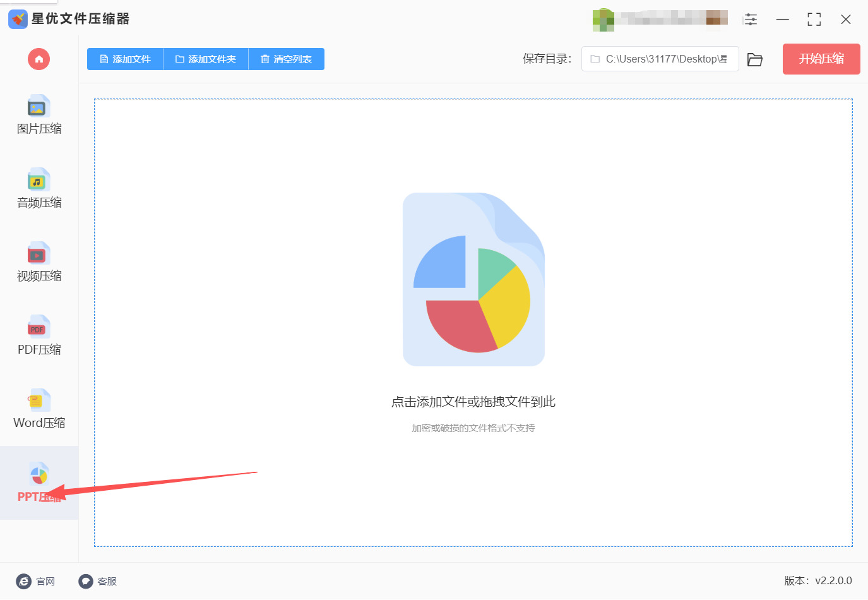Click 清空列表 to clear the list
This screenshot has width=868, height=600.
287,59
